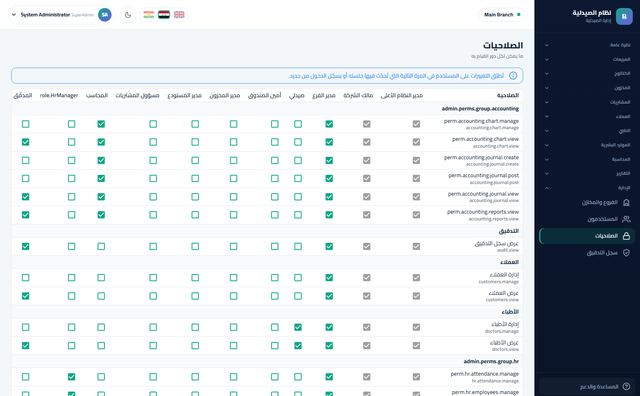640x396 pixels.
Task: Click the المدقق column header
Action: click(22, 96)
